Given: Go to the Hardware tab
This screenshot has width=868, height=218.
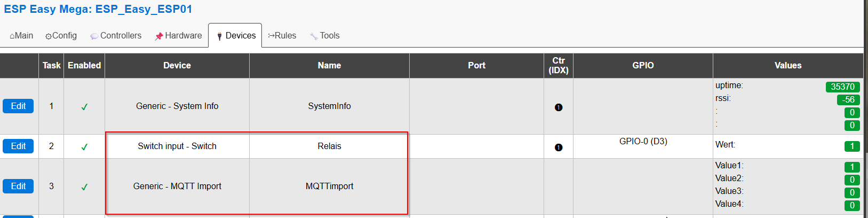Looking at the screenshot, I should pos(178,36).
